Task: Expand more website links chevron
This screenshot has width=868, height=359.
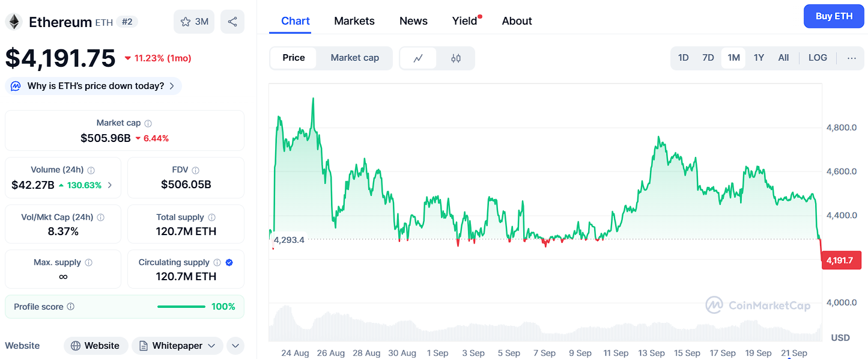Action: point(235,346)
